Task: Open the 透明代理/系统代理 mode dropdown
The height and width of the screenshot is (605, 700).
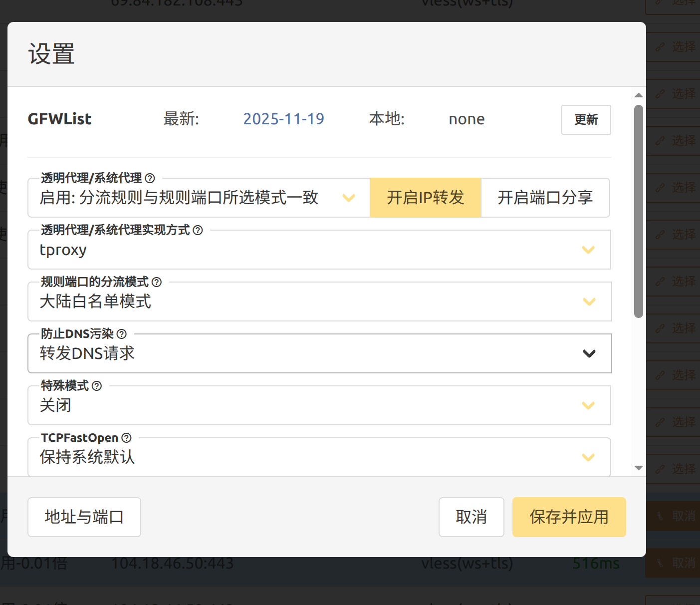Action: pyautogui.click(x=199, y=198)
